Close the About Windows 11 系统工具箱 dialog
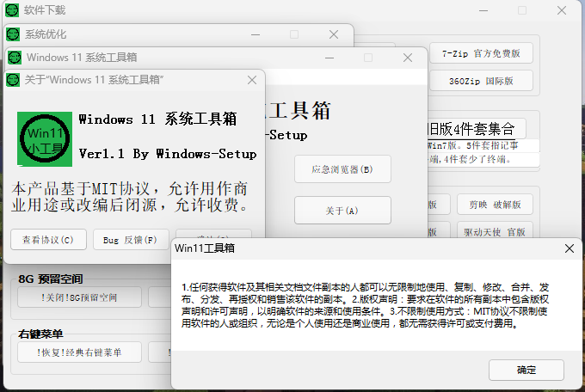Image resolution: width=585 pixels, height=392 pixels. [252, 80]
